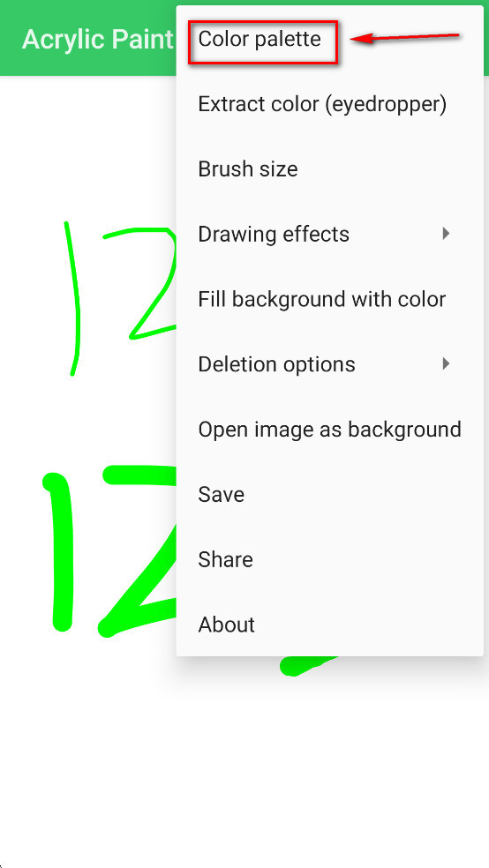Open the Drawing effects submenu
489x868 pixels.
[x=329, y=234]
